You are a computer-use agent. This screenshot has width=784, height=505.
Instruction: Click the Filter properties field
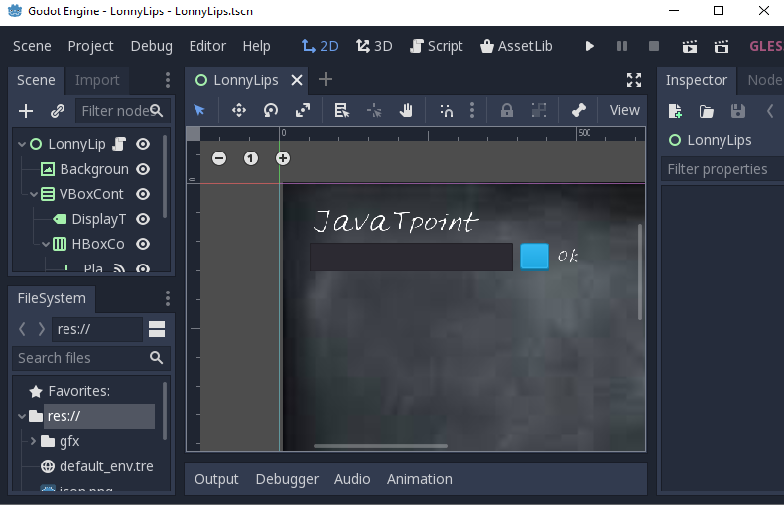[x=722, y=169]
